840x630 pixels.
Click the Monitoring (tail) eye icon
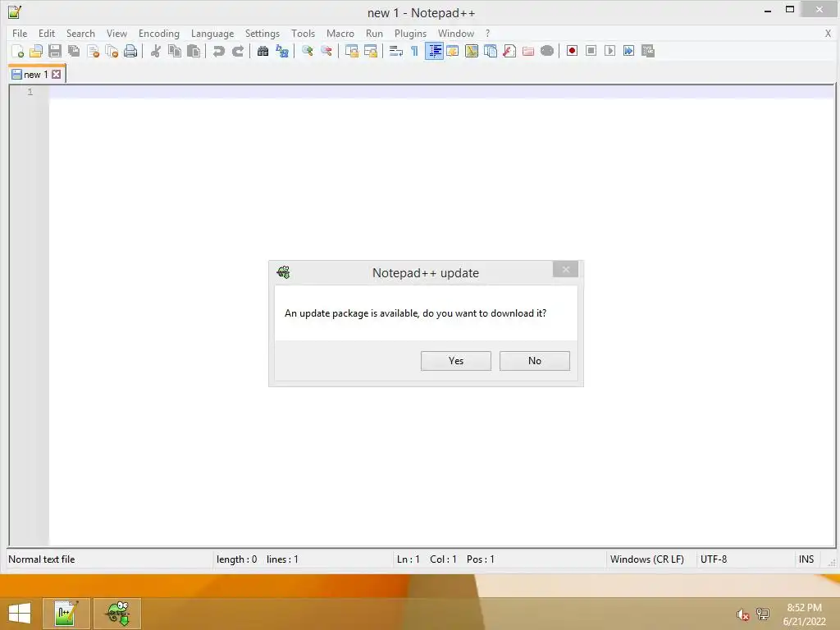(x=547, y=51)
